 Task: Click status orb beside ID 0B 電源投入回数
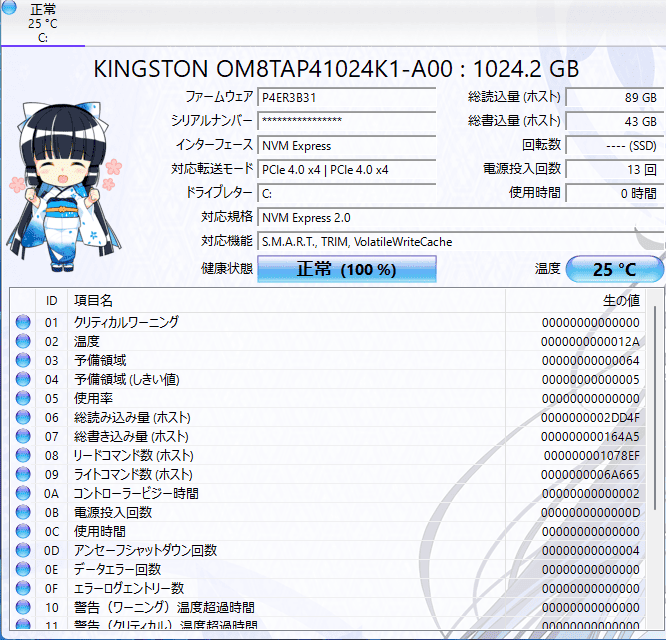click(23, 512)
